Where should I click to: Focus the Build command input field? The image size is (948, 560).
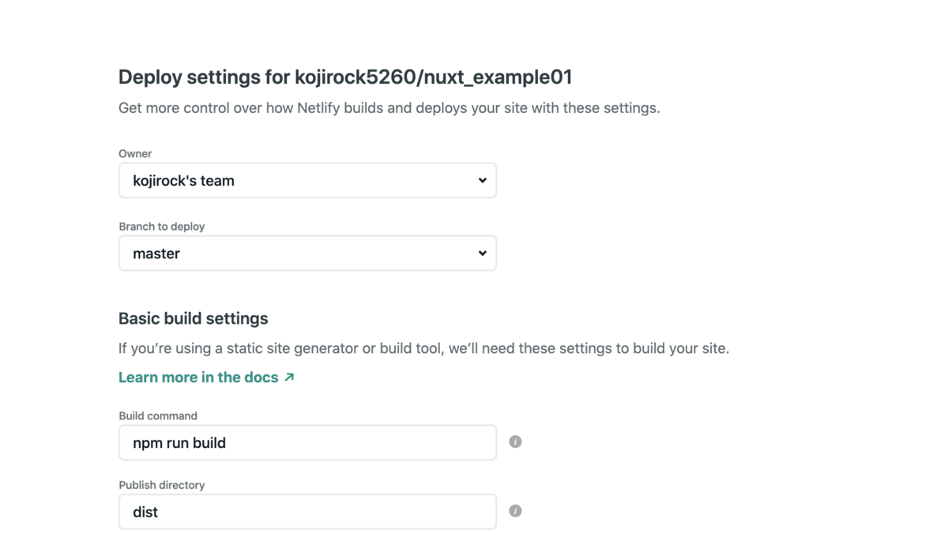(307, 442)
